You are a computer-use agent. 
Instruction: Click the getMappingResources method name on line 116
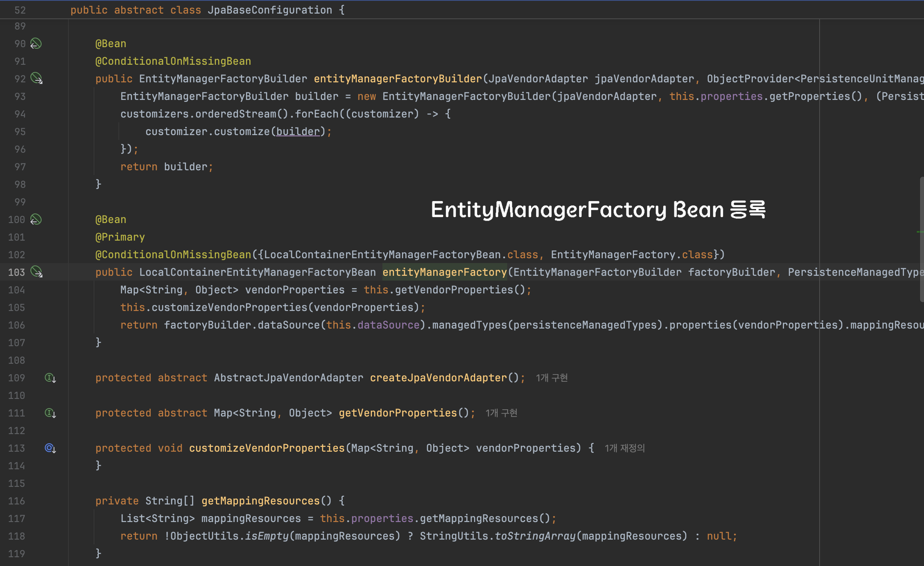260,501
